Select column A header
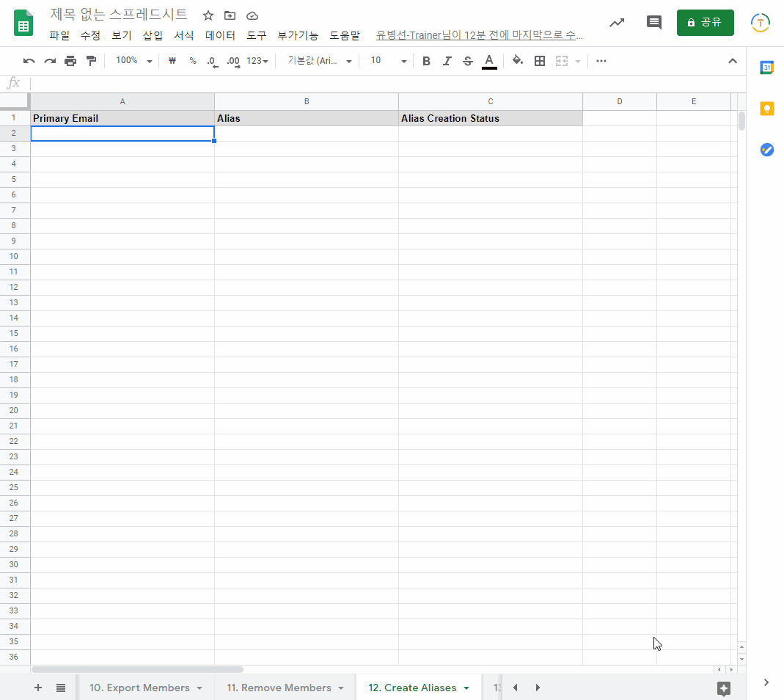This screenshot has height=700, width=784. click(122, 101)
